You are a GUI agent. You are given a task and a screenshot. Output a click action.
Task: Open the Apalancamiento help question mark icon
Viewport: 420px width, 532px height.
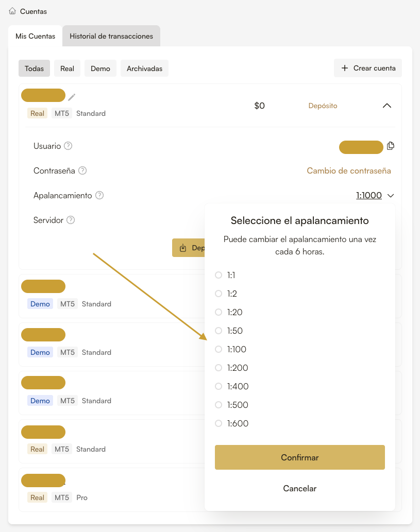click(x=99, y=195)
